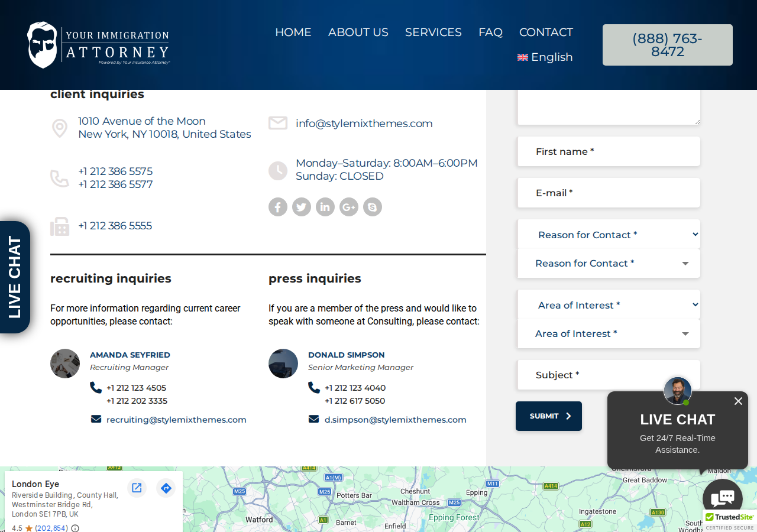Get directions to London Eye
Viewport: 757px width, 532px height.
pyautogui.click(x=166, y=488)
